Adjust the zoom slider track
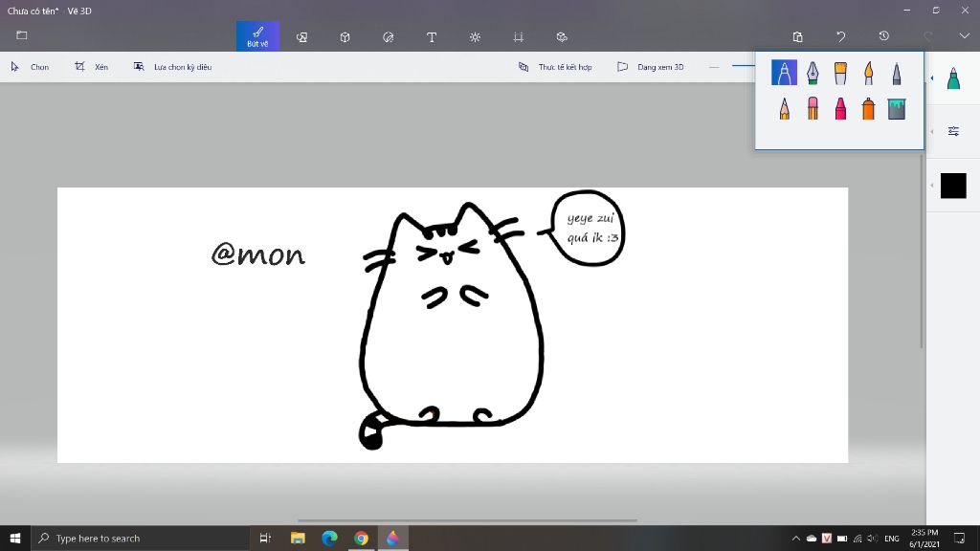Viewport: 980px width, 551px height. point(743,66)
